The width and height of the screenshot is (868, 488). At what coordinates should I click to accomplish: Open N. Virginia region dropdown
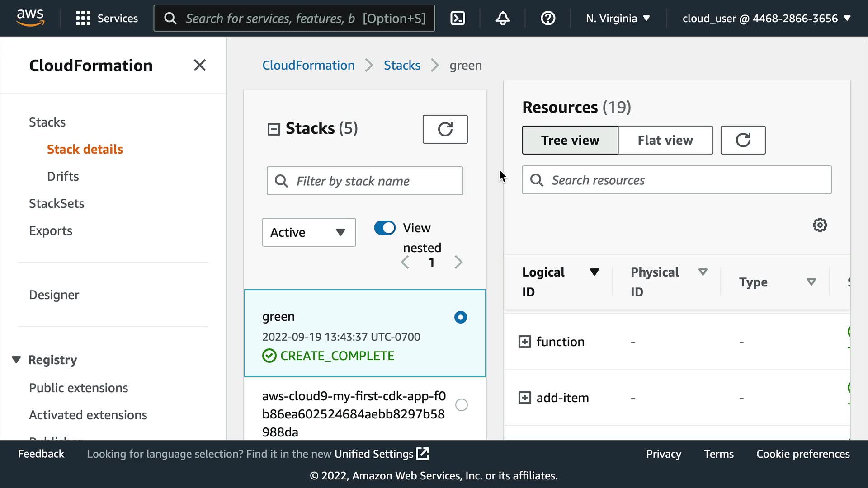click(x=618, y=18)
